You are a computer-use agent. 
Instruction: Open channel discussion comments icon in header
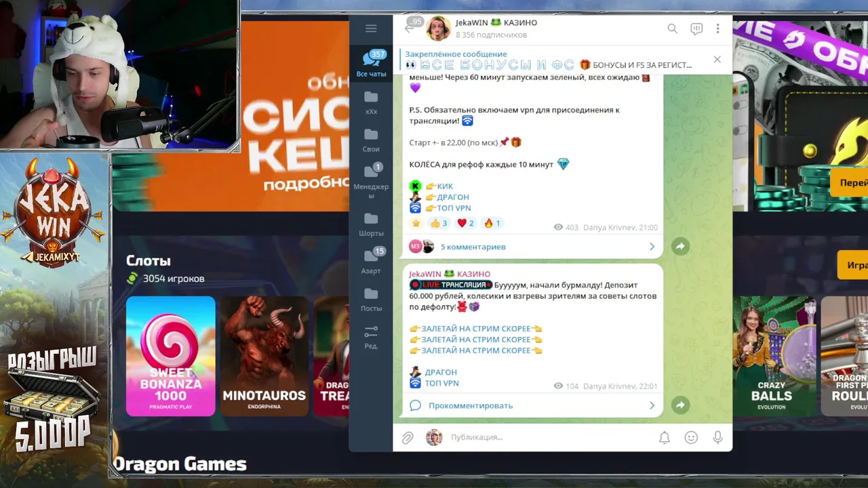click(x=696, y=28)
